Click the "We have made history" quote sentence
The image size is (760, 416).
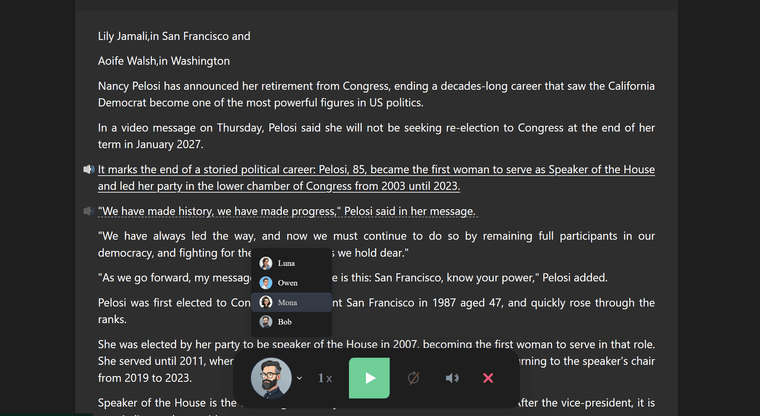pyautogui.click(x=287, y=211)
